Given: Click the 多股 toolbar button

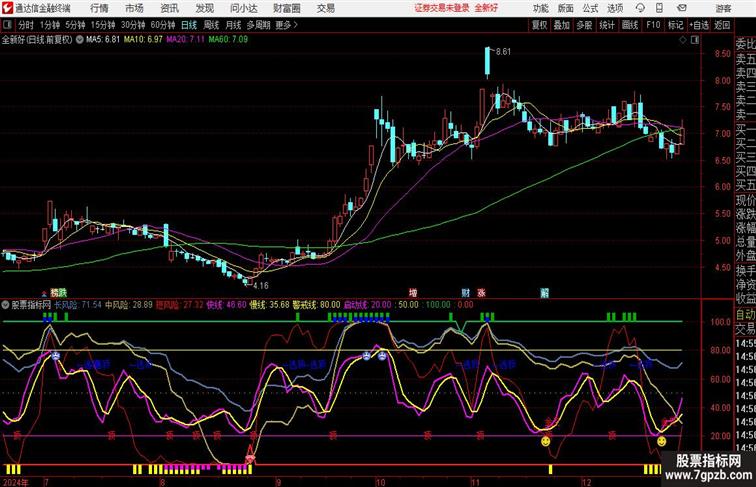Looking at the screenshot, I should (x=584, y=25).
